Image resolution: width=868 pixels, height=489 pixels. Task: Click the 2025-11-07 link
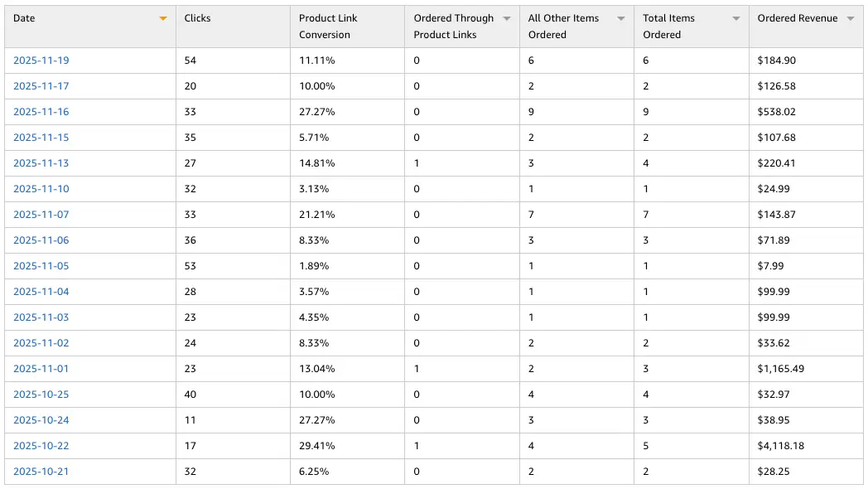(41, 215)
